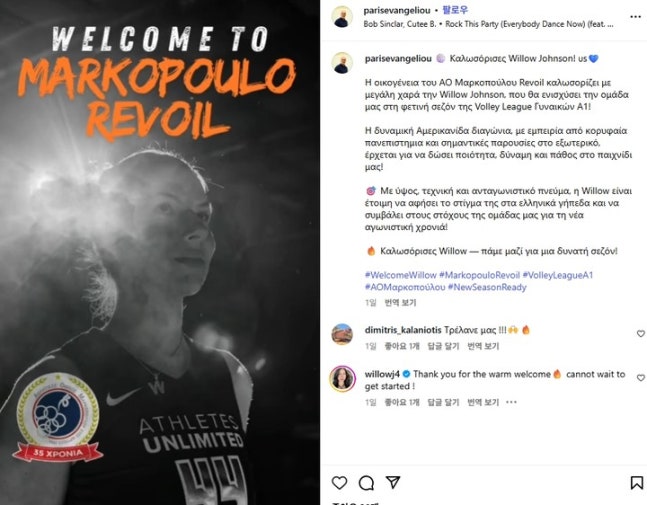Follow parisevangeliou with the 팔로우 link
The image size is (647, 505).
(455, 10)
